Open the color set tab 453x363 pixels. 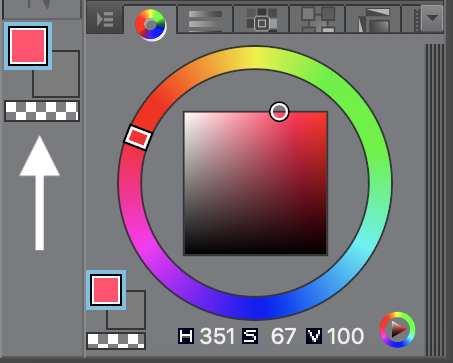(x=262, y=19)
